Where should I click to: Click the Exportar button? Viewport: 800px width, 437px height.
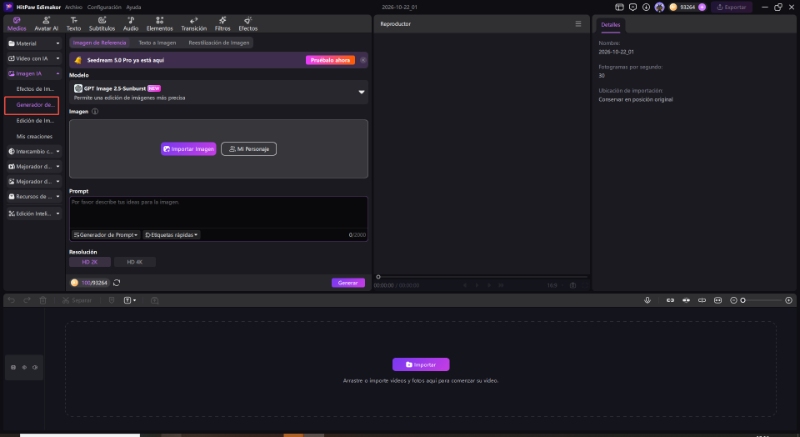click(732, 7)
